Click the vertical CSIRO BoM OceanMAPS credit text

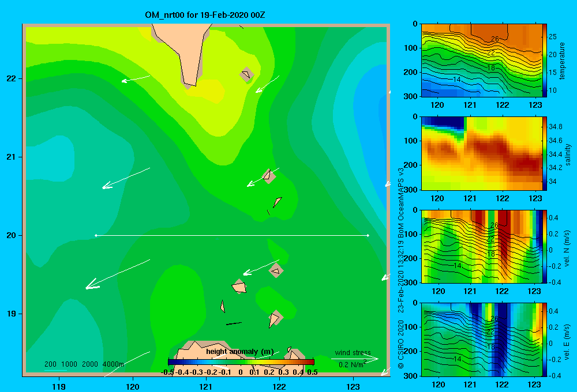pyautogui.click(x=401, y=269)
